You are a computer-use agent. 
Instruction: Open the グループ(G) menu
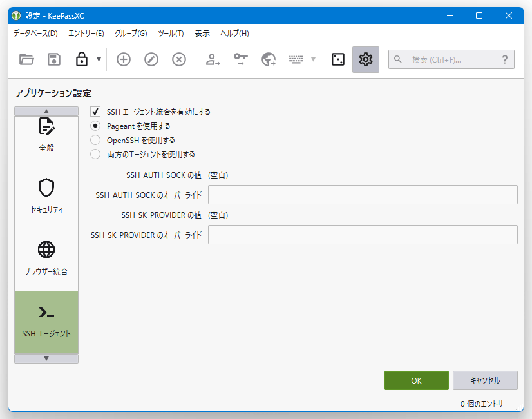tap(131, 34)
